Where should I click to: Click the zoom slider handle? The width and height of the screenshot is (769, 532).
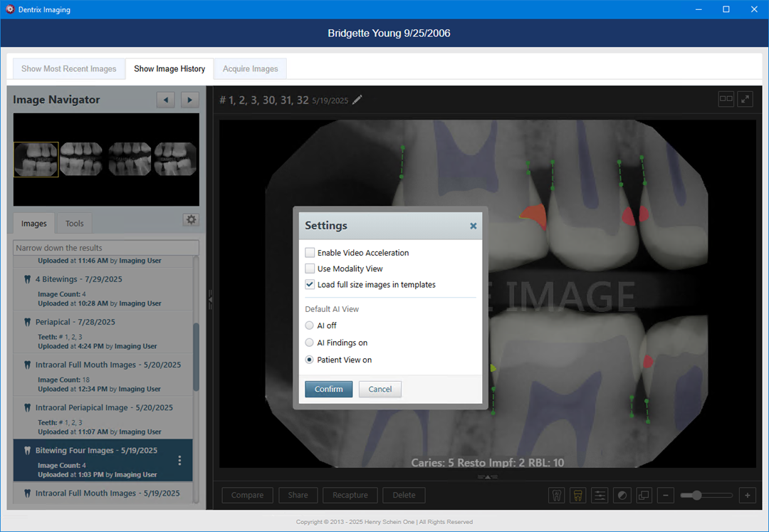coord(697,496)
